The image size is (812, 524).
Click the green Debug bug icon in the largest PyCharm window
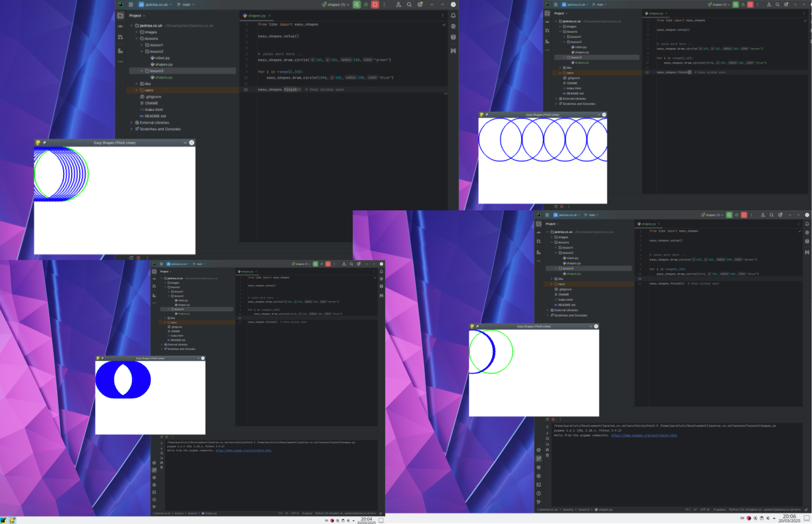click(x=366, y=4)
